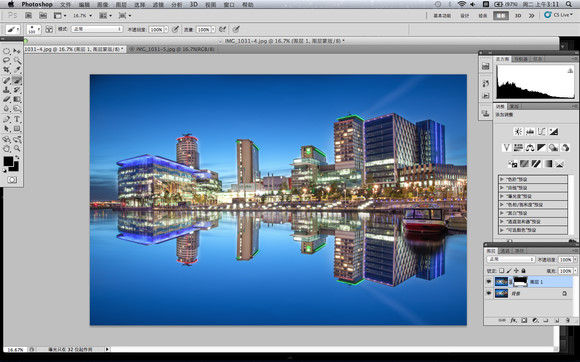Select the Type tool
The width and height of the screenshot is (580, 362).
tap(17, 119)
